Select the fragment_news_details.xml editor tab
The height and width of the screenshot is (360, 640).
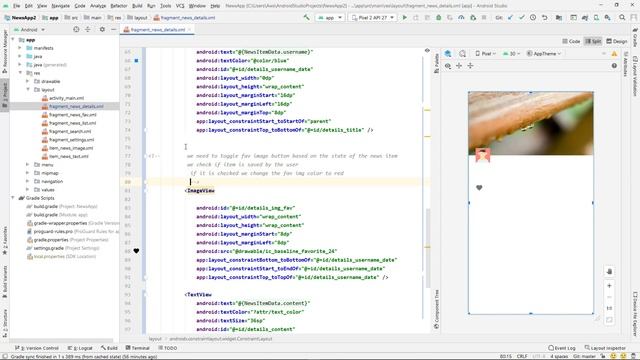(x=157, y=29)
